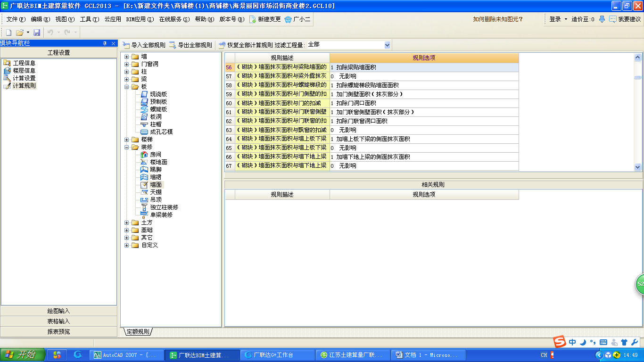This screenshot has width=644, height=362.
Task: Open the 文件 menu
Action: pos(16,19)
